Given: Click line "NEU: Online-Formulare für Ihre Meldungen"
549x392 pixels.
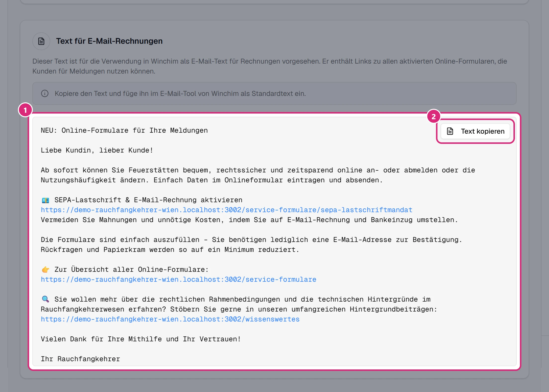Looking at the screenshot, I should pyautogui.click(x=124, y=130).
